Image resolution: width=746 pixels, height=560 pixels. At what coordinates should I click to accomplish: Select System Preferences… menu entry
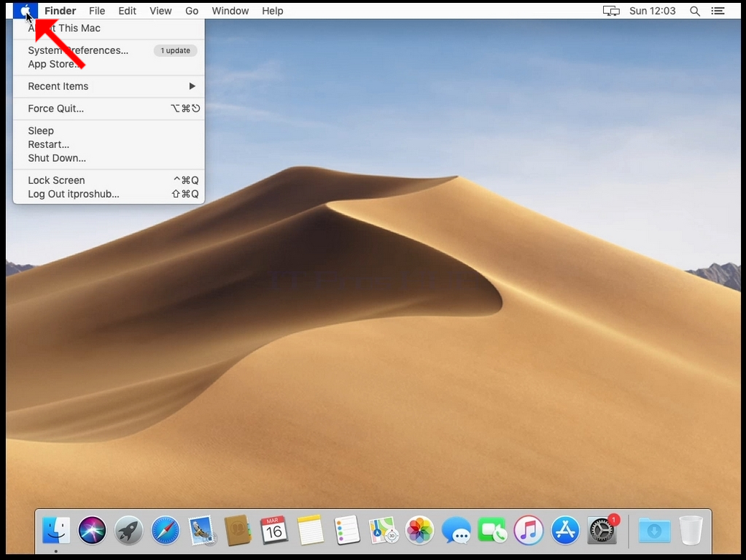[109, 50]
